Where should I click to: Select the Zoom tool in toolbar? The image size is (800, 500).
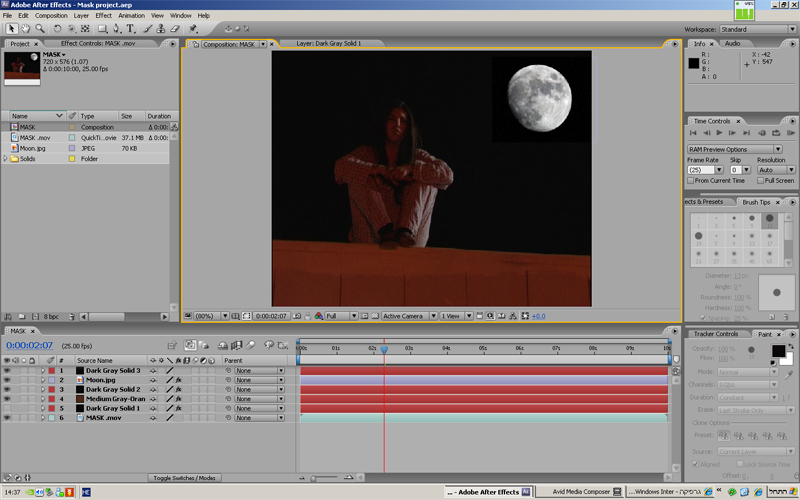(x=39, y=29)
